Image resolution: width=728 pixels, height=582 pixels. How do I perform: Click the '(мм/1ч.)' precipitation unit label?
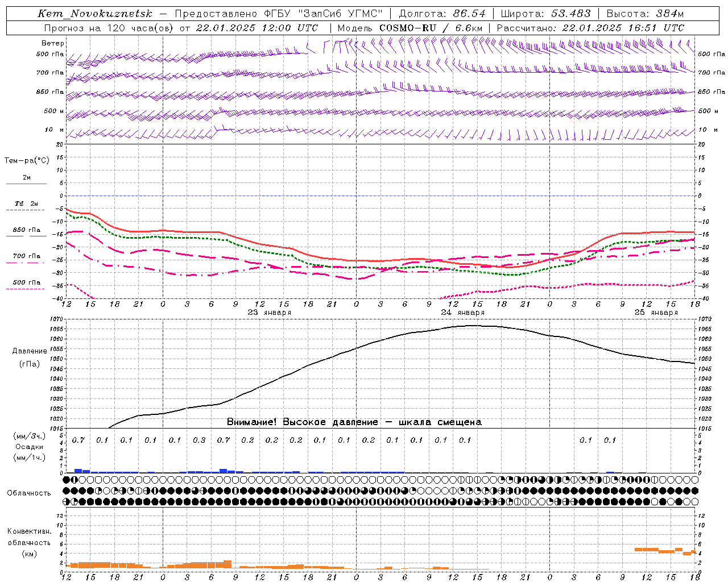[29, 458]
